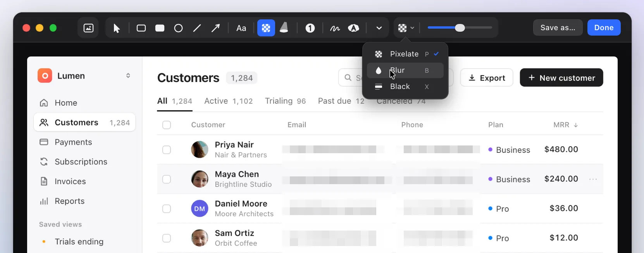Click the Customer column header
This screenshot has width=644, height=253.
coord(208,125)
